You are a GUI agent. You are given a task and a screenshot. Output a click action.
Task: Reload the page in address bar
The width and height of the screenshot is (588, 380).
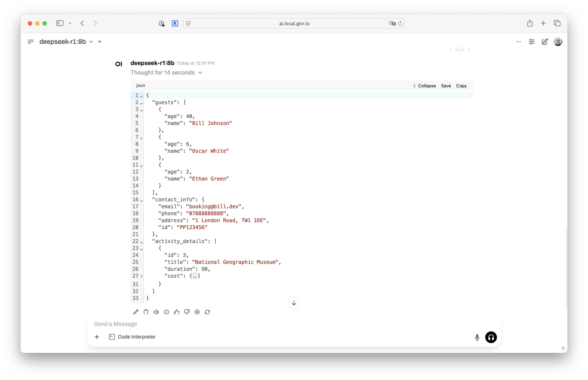[400, 23]
